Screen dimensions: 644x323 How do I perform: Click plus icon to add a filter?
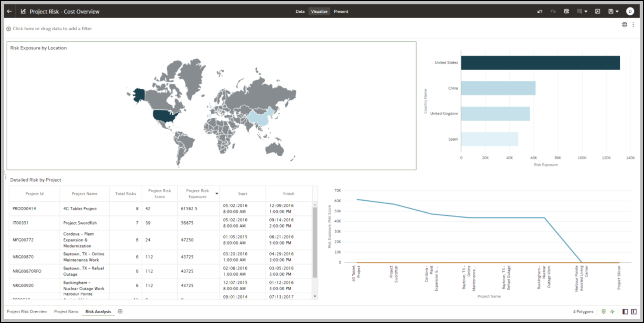[x=9, y=29]
